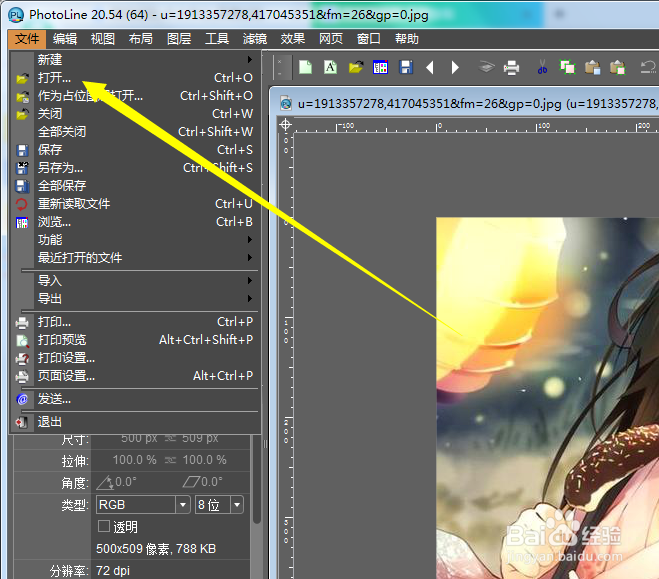Choose 发送... menu entry
The height and width of the screenshot is (579, 659).
coord(134,399)
